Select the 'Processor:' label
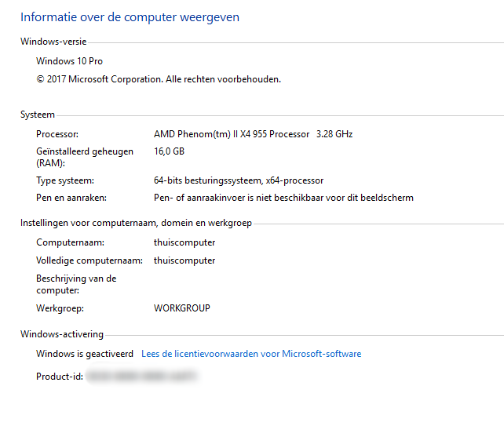 coord(57,134)
